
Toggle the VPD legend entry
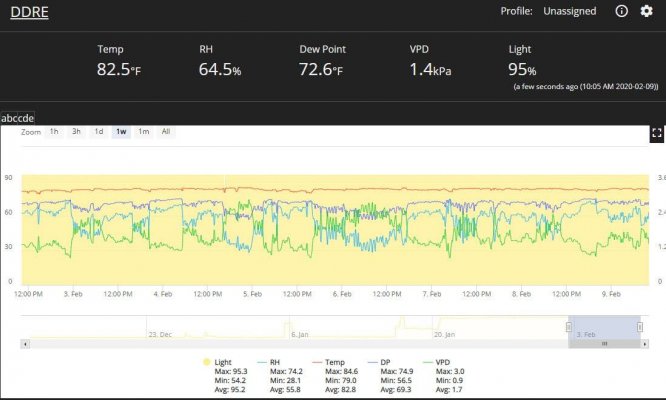coord(437,362)
